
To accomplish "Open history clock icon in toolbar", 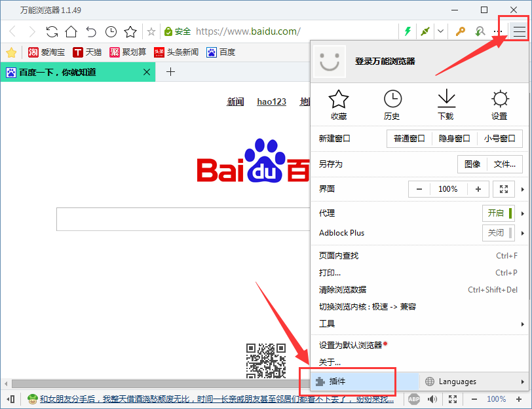I will [x=111, y=31].
